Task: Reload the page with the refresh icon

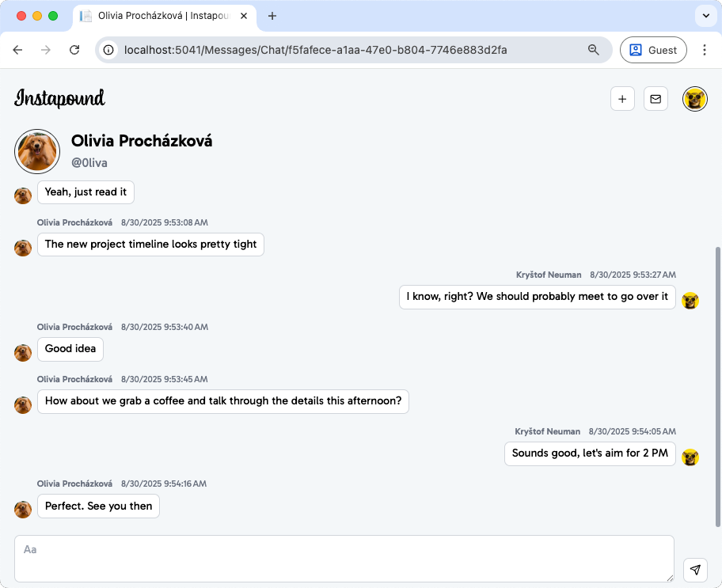Action: [74, 50]
